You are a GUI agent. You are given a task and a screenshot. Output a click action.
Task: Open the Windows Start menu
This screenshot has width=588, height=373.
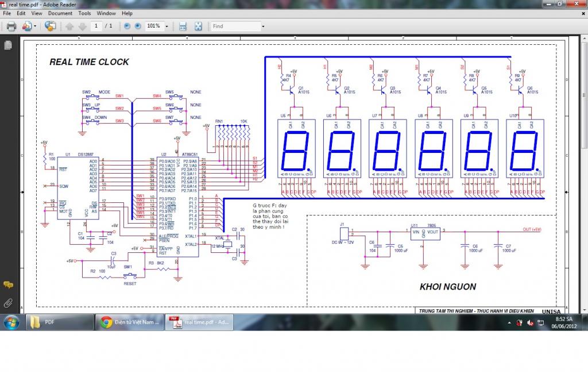click(x=11, y=322)
